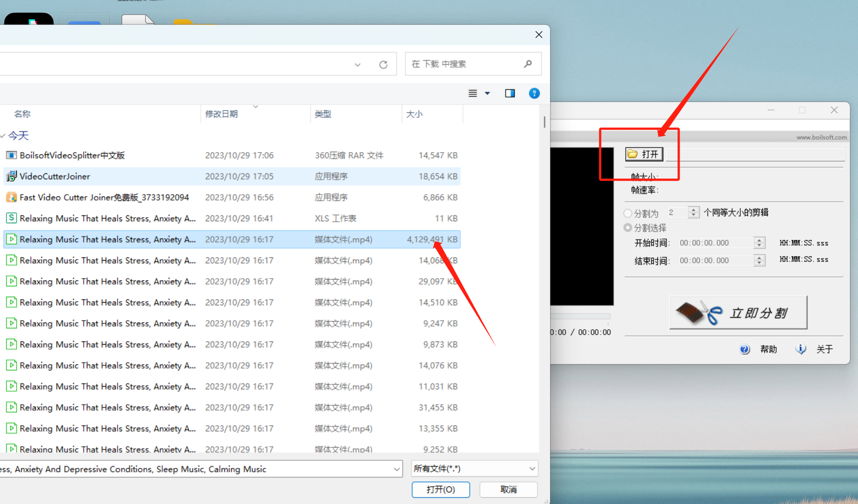Open the view layout list icon
858x504 pixels.
473,93
